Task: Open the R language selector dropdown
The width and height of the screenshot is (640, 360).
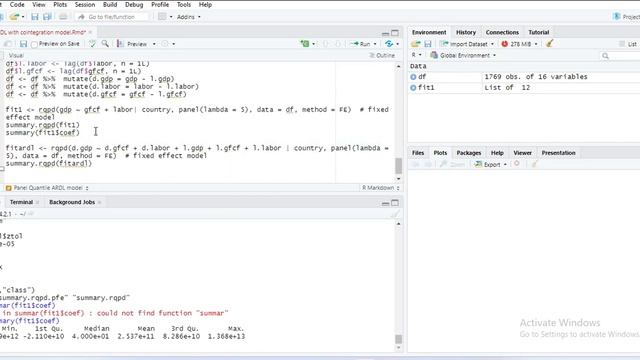Action: pyautogui.click(x=416, y=55)
